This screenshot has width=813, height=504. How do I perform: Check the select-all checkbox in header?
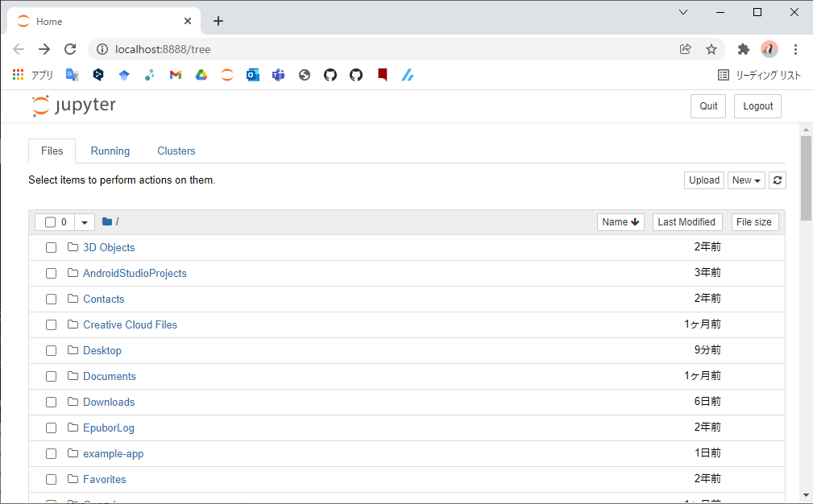[x=50, y=222]
